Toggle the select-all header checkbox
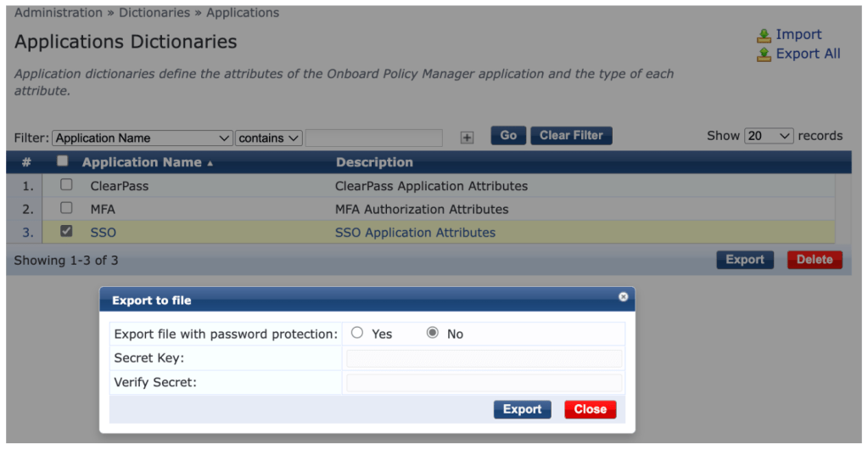Image resolution: width=868 pixels, height=450 pixels. coord(62,161)
